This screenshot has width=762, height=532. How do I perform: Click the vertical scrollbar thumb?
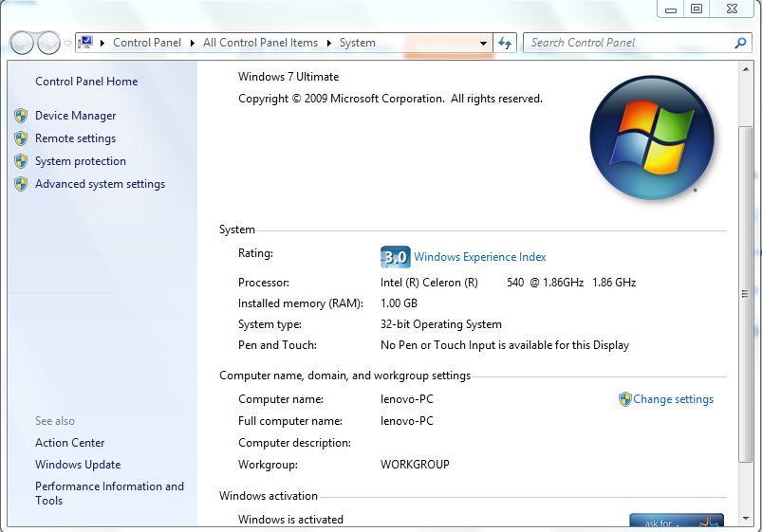click(x=745, y=294)
